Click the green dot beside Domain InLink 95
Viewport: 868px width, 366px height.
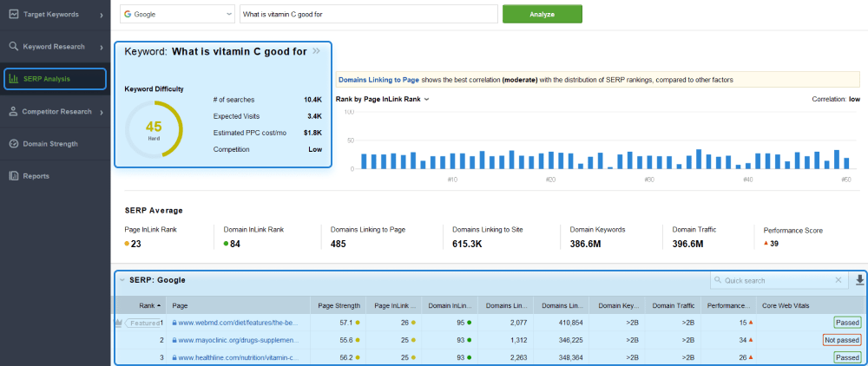pyautogui.click(x=470, y=323)
